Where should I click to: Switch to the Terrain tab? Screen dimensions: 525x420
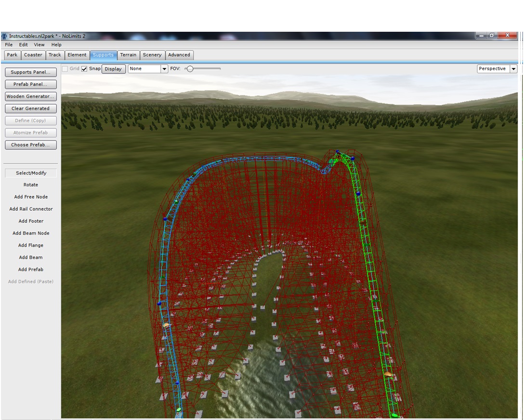128,54
